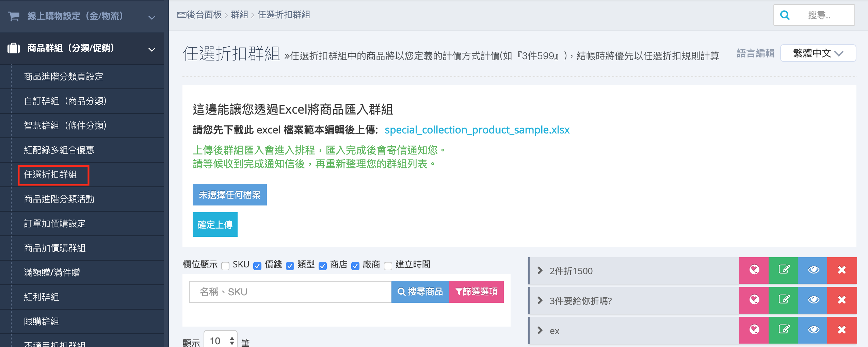Viewport: 868px width, 347px height.
Task: Collapse the 商品群組 sidebar section
Action: coord(152,50)
